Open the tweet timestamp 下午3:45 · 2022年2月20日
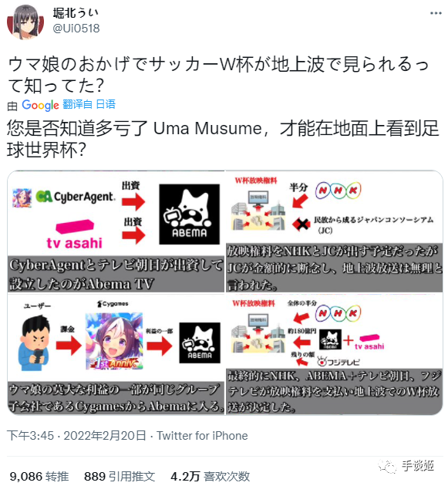The width and height of the screenshot is (448, 486). 76,436
